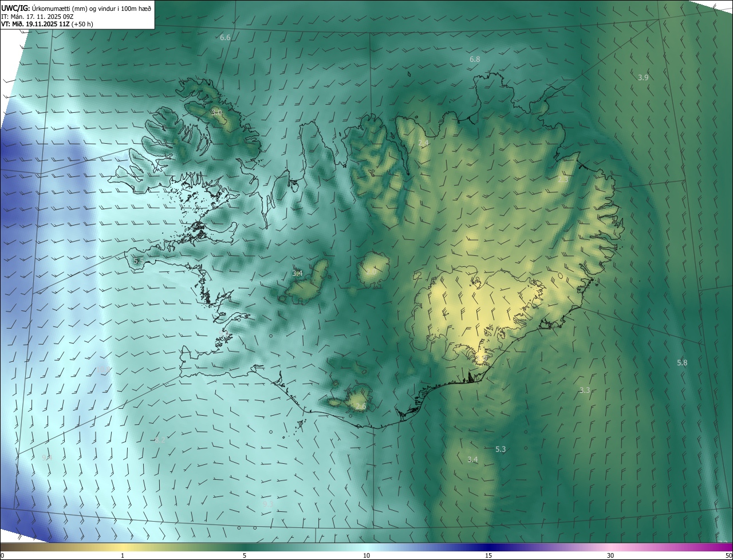Click the faint 8.2 value label

[160, 440]
